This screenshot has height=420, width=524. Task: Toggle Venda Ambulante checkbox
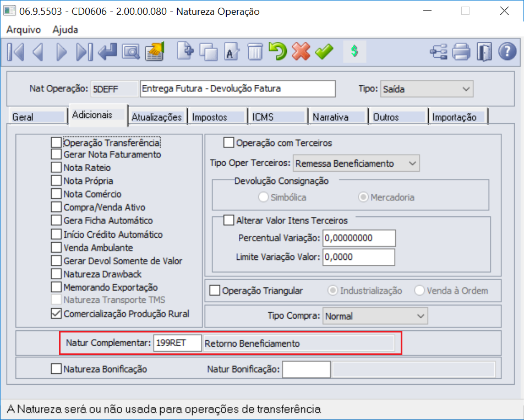(56, 248)
